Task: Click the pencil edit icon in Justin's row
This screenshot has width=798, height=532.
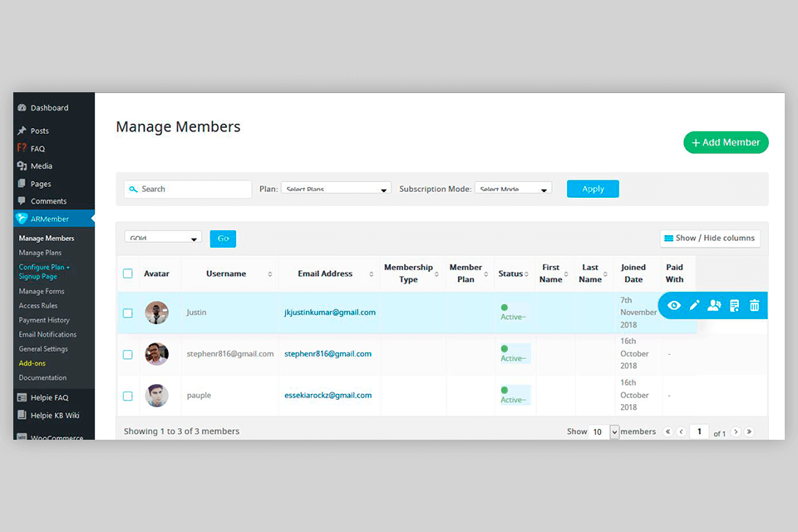Action: tap(695, 306)
